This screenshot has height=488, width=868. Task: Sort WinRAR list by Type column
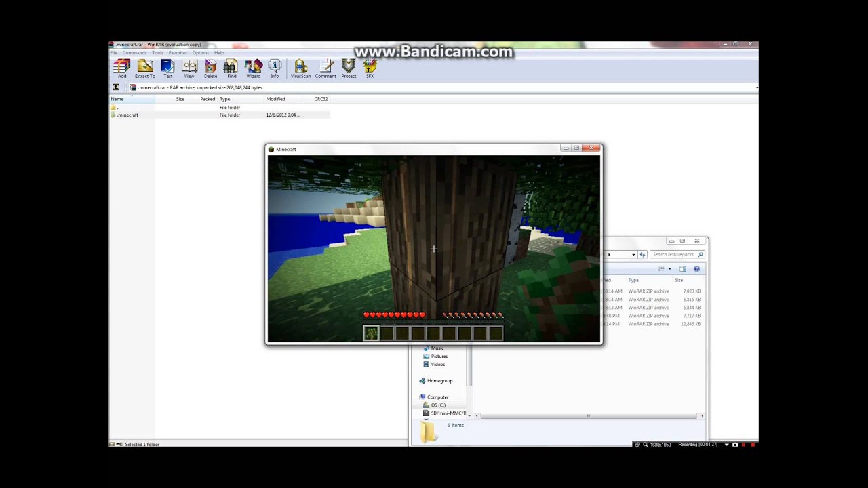[x=241, y=99]
